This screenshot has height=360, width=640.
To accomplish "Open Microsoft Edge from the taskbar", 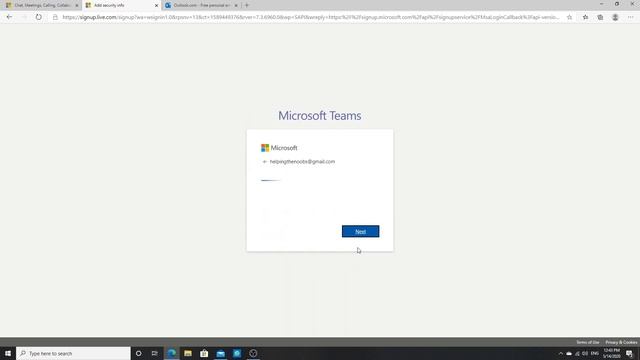I will [171, 353].
